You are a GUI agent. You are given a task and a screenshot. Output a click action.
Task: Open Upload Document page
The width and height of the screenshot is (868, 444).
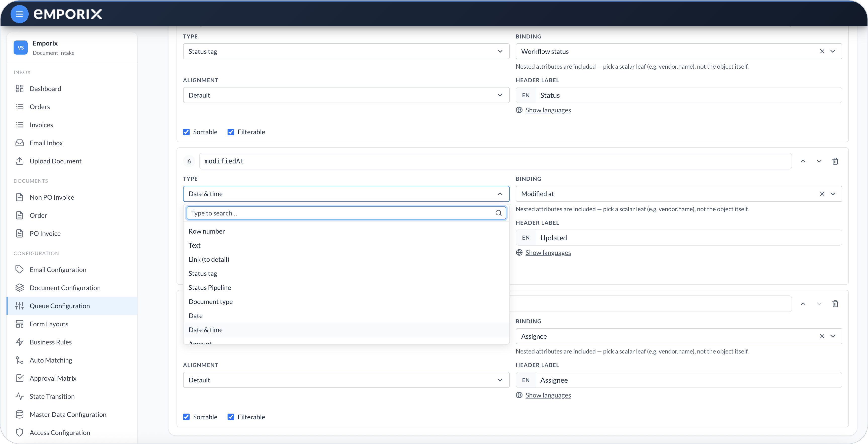coord(72,161)
